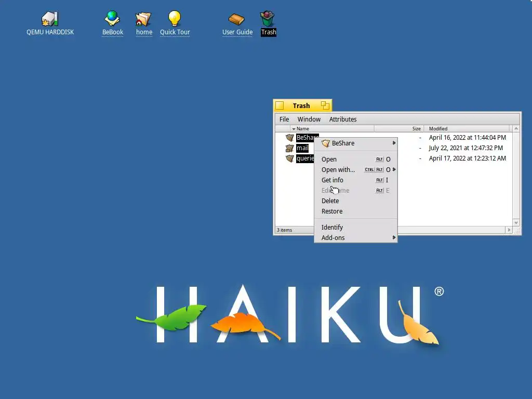Choose Restore from the context menu
Image resolution: width=532 pixels, height=399 pixels.
355,211
